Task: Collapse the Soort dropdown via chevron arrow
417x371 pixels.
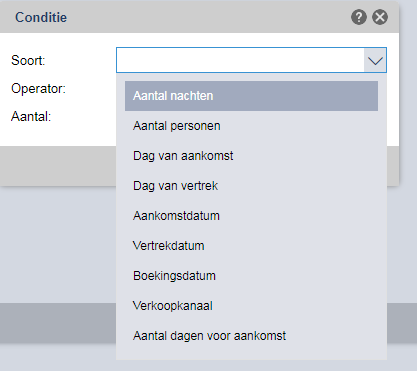Action: click(375, 60)
